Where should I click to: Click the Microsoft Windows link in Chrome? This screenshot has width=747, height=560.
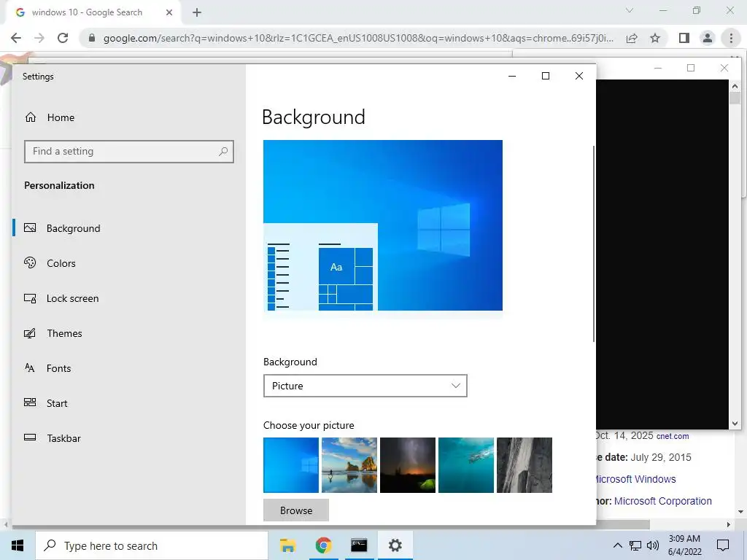635,479
